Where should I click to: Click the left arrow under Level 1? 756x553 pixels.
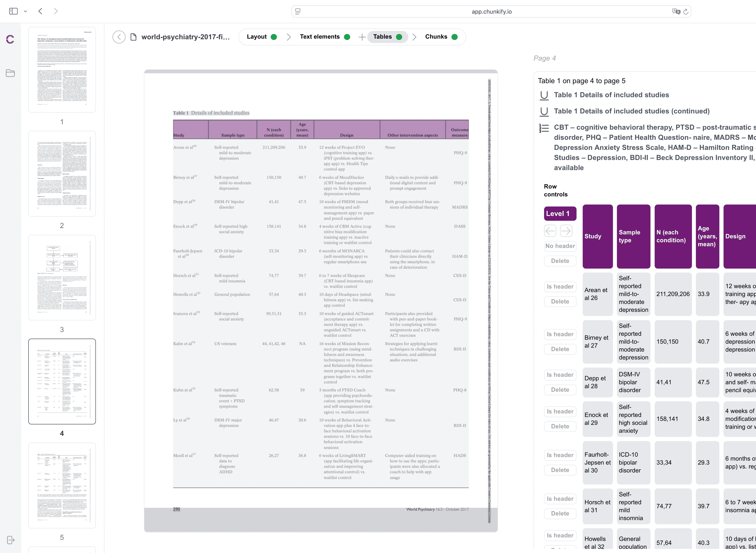[x=550, y=231]
